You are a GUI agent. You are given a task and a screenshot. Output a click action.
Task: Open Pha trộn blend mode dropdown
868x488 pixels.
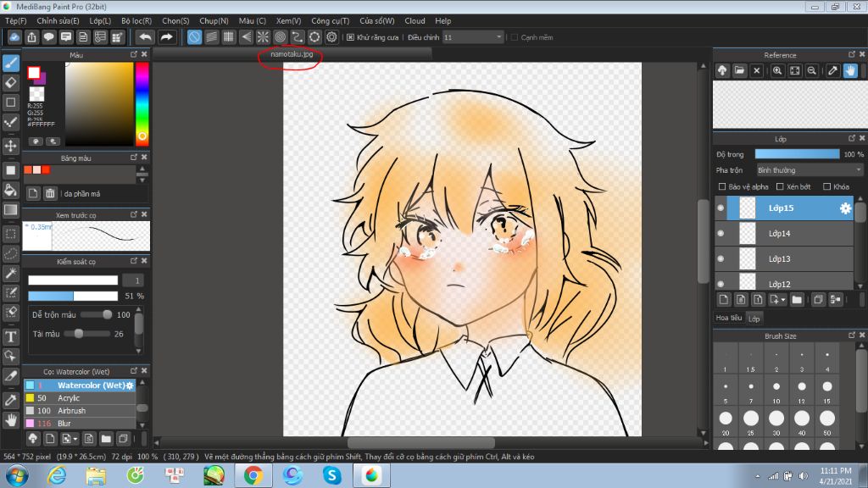[810, 169]
